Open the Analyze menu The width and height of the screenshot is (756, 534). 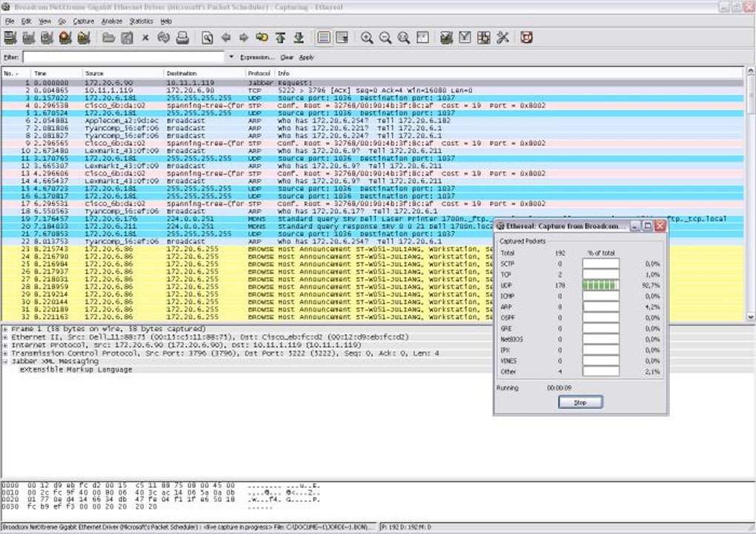click(x=112, y=21)
